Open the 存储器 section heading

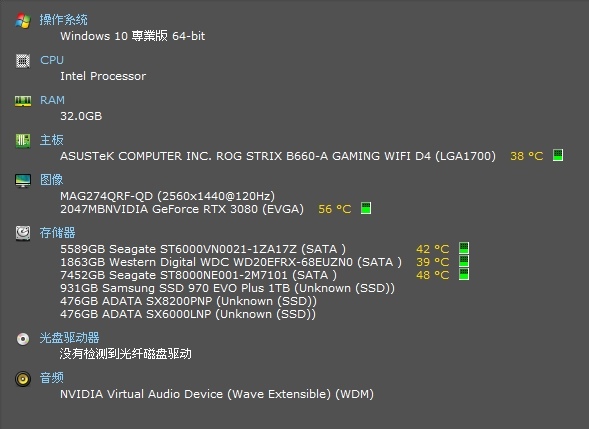(x=57, y=233)
